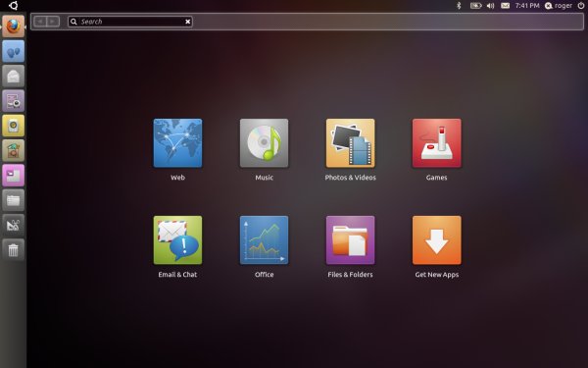Screen dimensions: 588x368
Task: Open the pink workspace launcher icon
Action: [13, 175]
